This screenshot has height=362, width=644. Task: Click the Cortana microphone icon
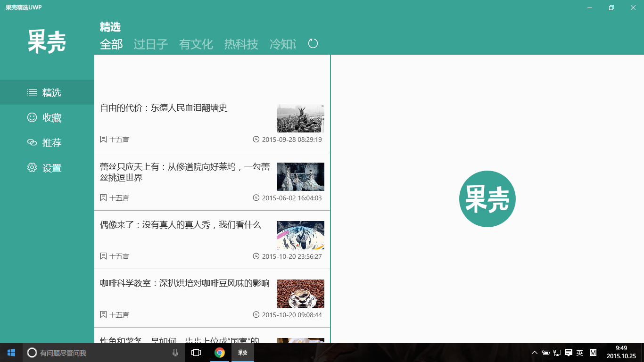[175, 353]
